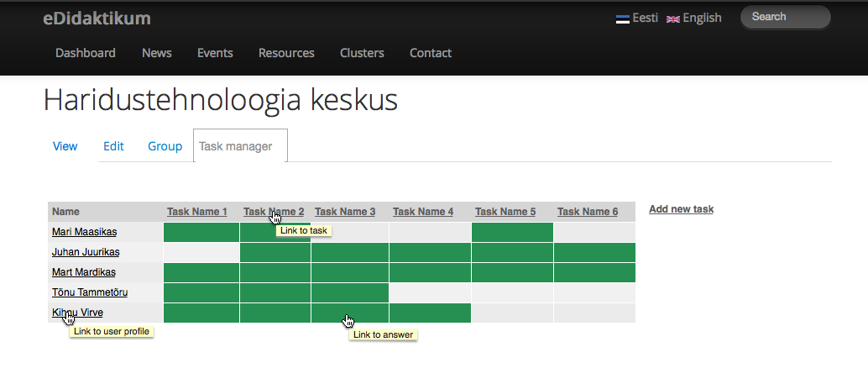Open the Dashboard menu item
This screenshot has height=384, width=868.
[86, 53]
